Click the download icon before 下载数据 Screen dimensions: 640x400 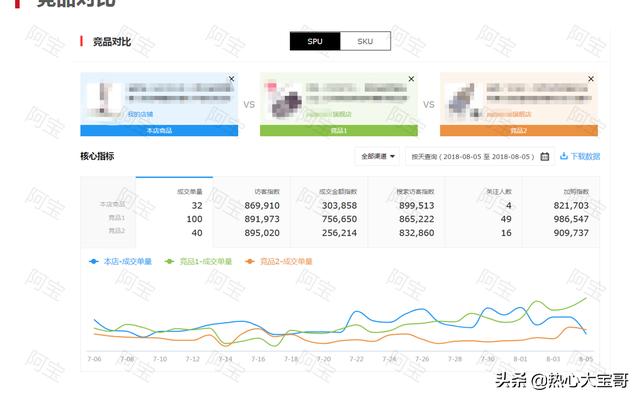[564, 156]
